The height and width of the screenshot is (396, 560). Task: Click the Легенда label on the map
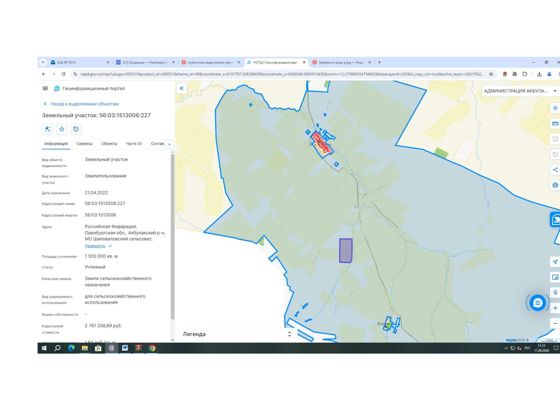coord(194,334)
